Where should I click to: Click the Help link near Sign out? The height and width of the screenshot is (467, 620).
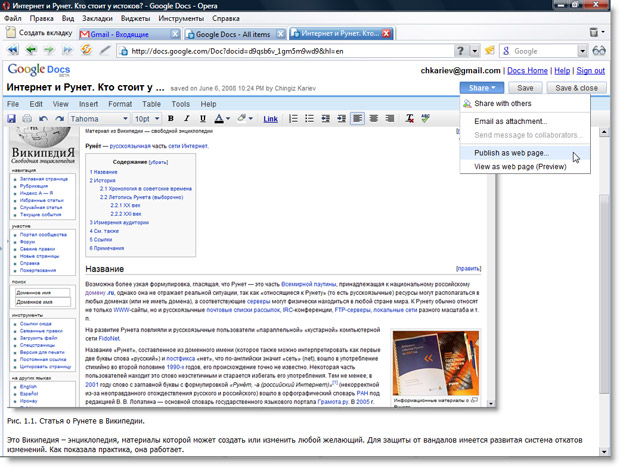tap(562, 71)
